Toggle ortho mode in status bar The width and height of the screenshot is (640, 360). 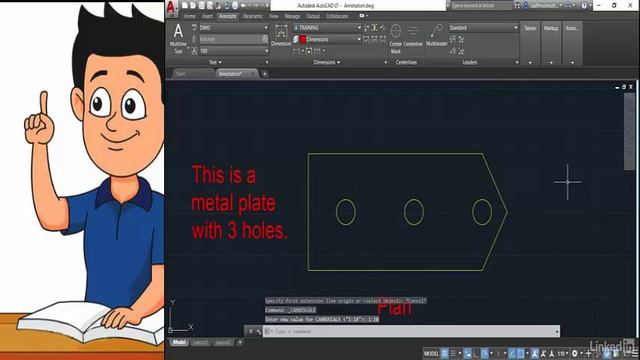coord(476,353)
